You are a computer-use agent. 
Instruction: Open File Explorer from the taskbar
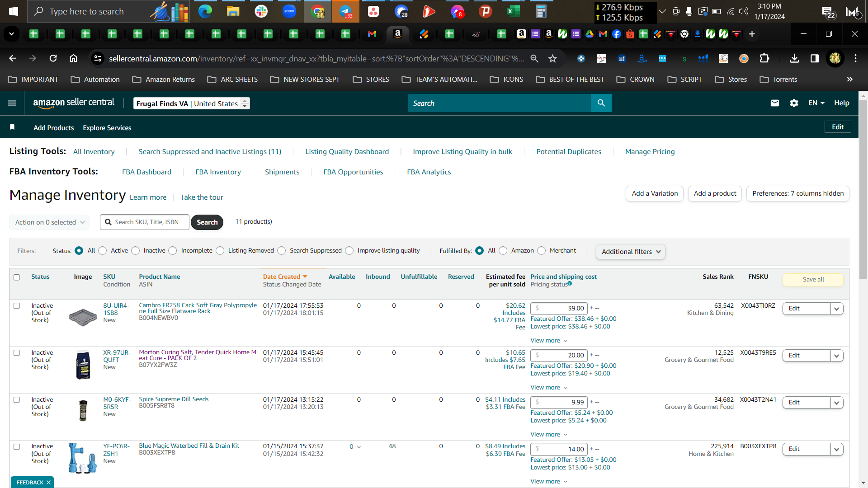click(x=233, y=11)
